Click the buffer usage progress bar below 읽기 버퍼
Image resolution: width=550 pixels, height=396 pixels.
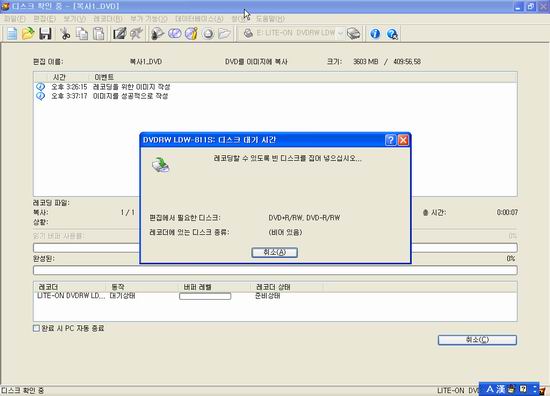(x=275, y=248)
